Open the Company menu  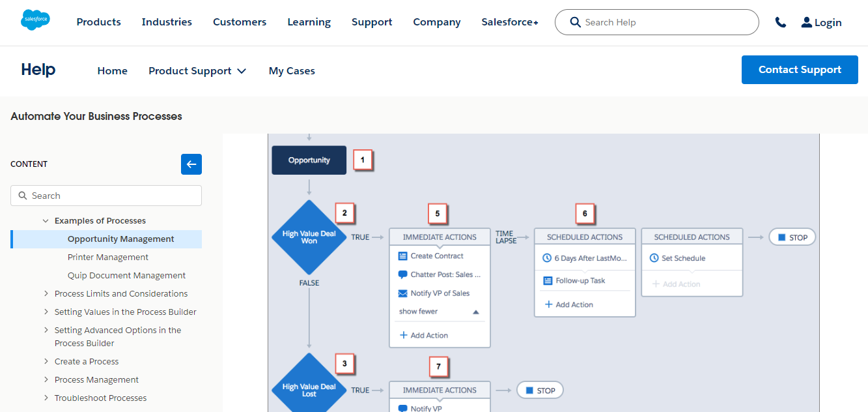pos(437,22)
